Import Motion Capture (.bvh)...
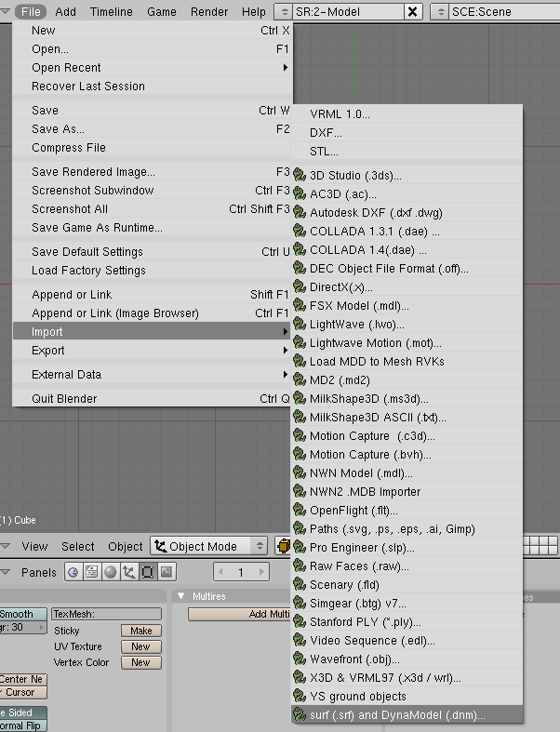The image size is (560, 732). (407, 454)
